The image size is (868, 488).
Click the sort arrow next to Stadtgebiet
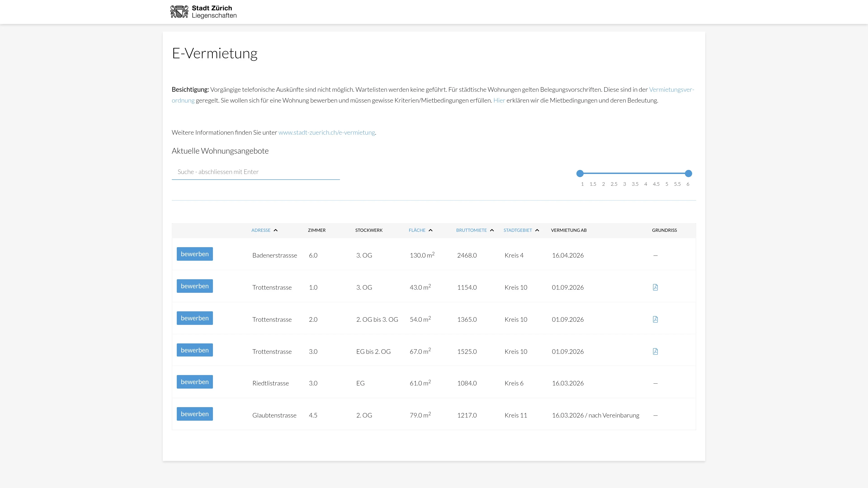[537, 230]
